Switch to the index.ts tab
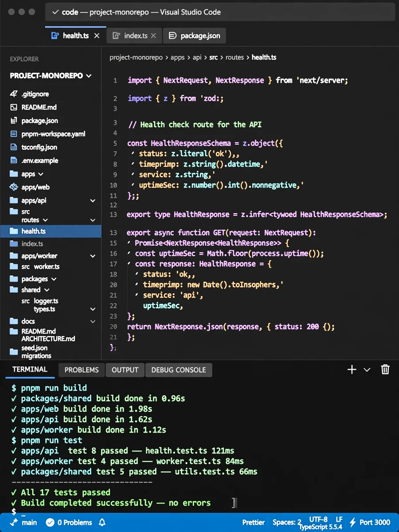The width and height of the screenshot is (399, 532). click(134, 36)
